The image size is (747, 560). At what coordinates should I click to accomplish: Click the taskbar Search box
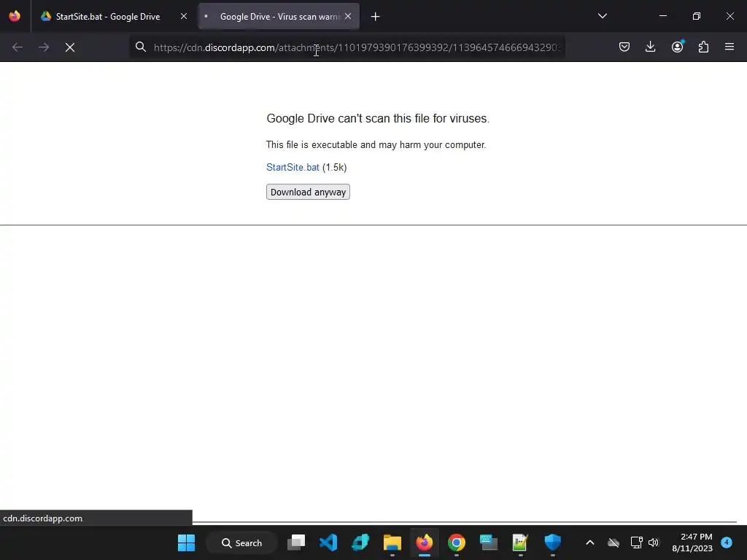tap(242, 542)
